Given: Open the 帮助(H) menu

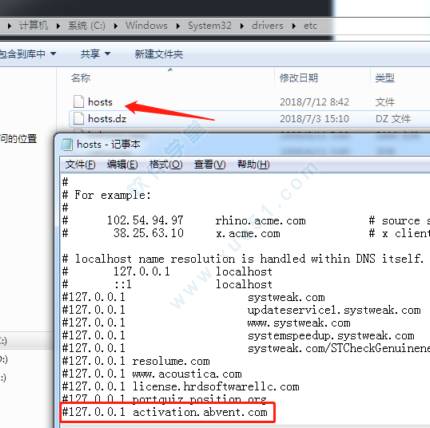Looking at the screenshot, I should (x=253, y=165).
